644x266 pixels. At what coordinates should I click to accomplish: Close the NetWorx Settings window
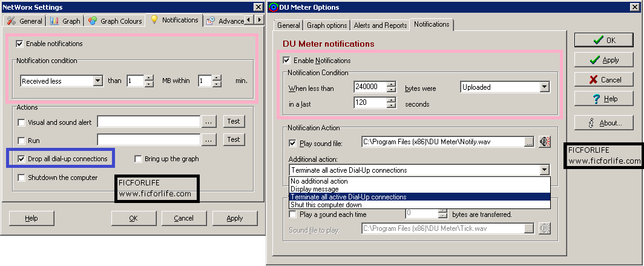(x=258, y=7)
